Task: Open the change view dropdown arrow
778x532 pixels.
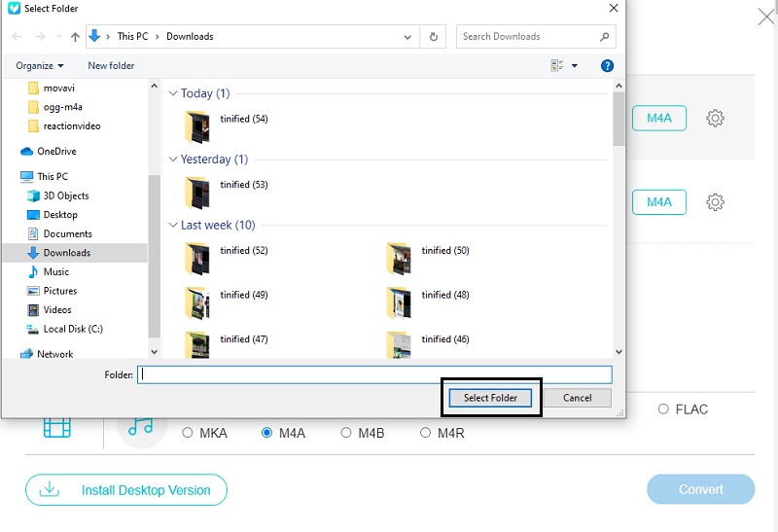Action: tap(574, 66)
